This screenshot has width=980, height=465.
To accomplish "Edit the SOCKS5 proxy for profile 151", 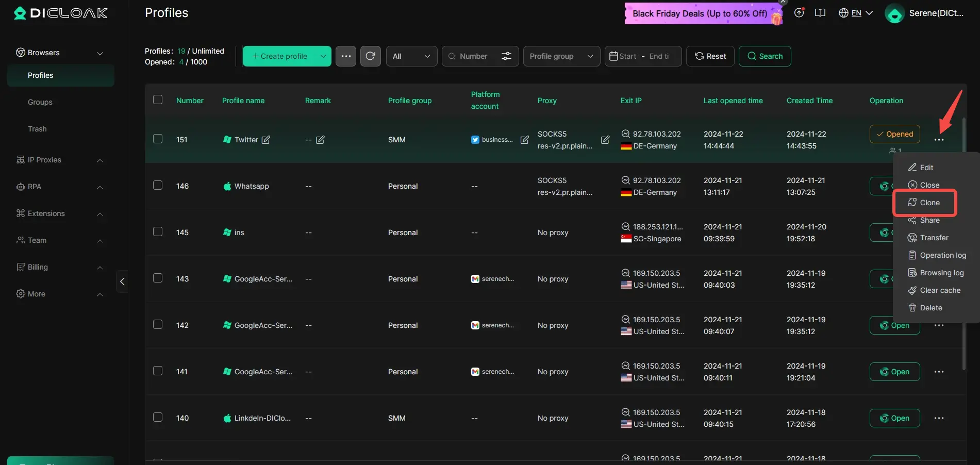I will 605,140.
